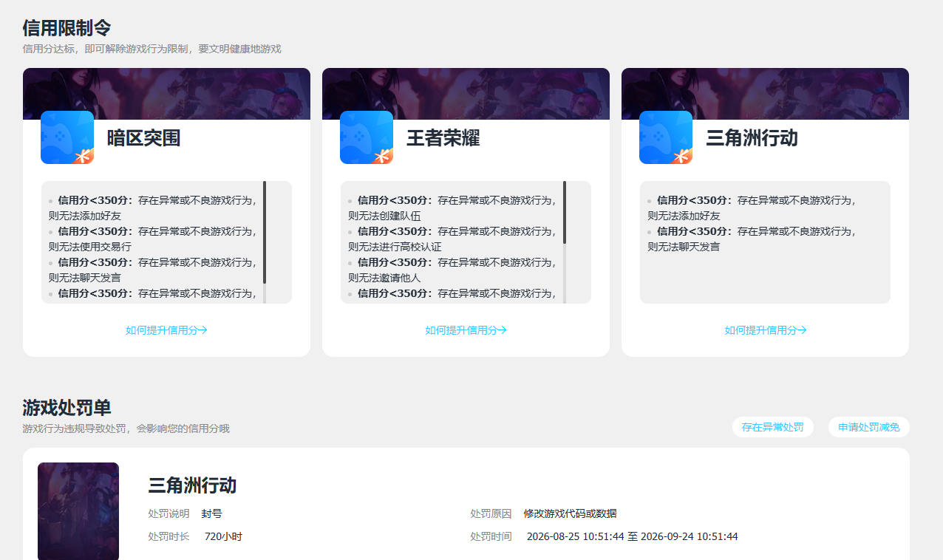Click the 暗区突围 game icon
This screenshot has width=943, height=560.
(x=67, y=137)
